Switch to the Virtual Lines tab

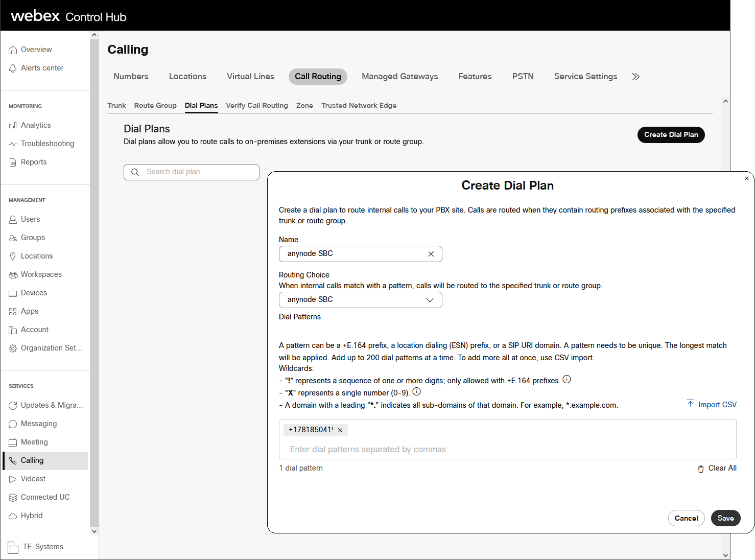click(x=250, y=77)
